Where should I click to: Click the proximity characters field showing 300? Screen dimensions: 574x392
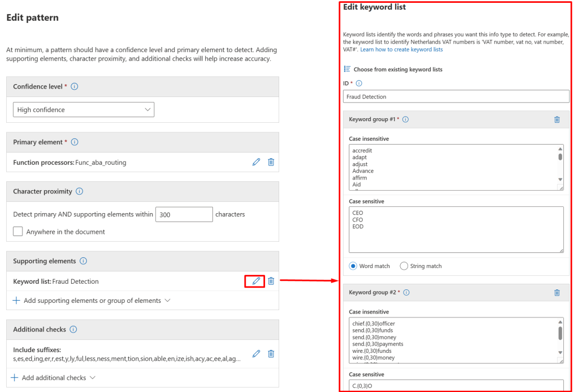(184, 214)
